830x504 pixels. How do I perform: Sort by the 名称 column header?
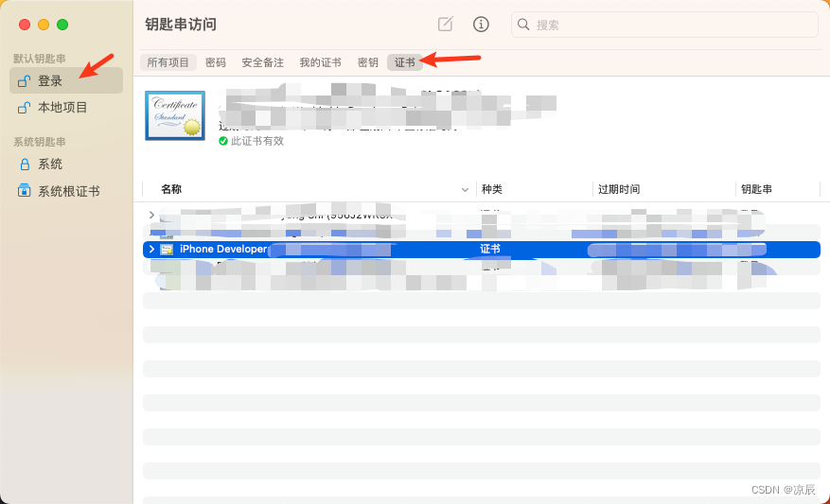[171, 189]
